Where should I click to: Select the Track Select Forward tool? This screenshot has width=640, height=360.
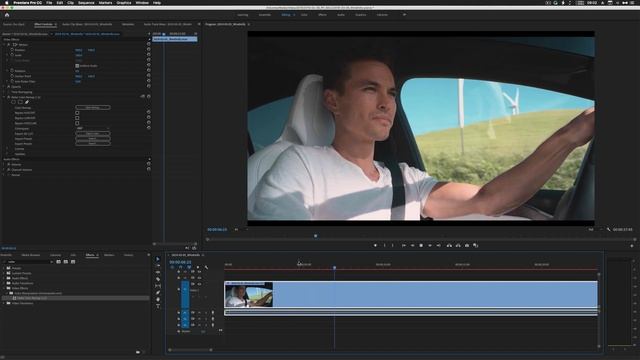click(158, 266)
